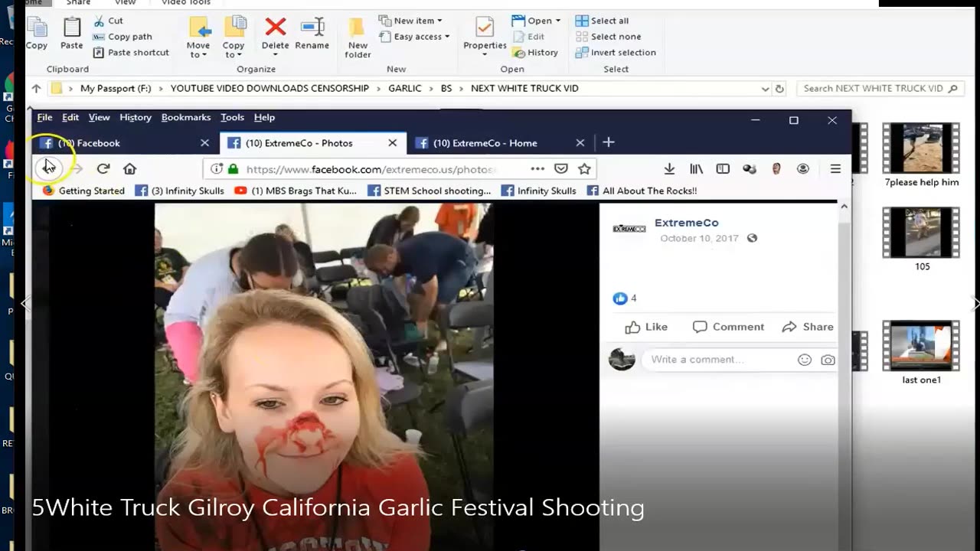Screen dimensions: 980x551
Task: Open the Firefox File menu
Action: (44, 118)
